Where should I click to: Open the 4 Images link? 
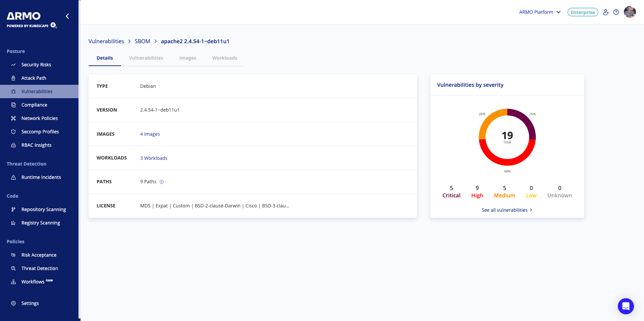(x=150, y=134)
